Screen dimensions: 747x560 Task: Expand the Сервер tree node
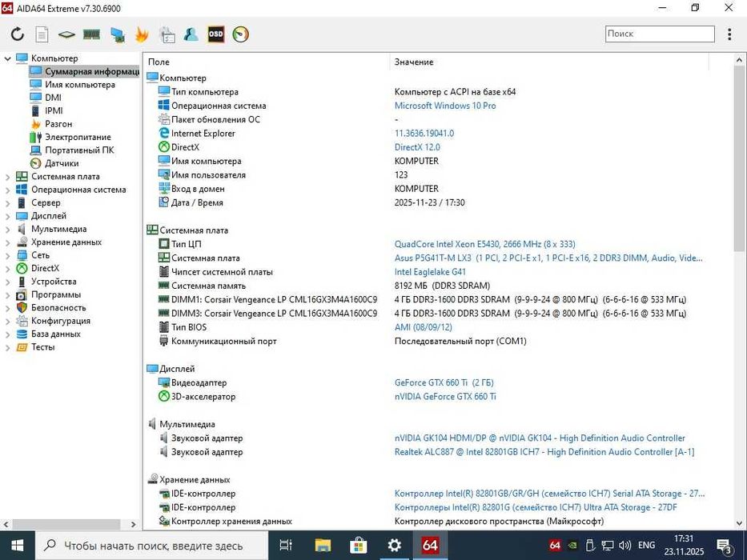pos(7,203)
